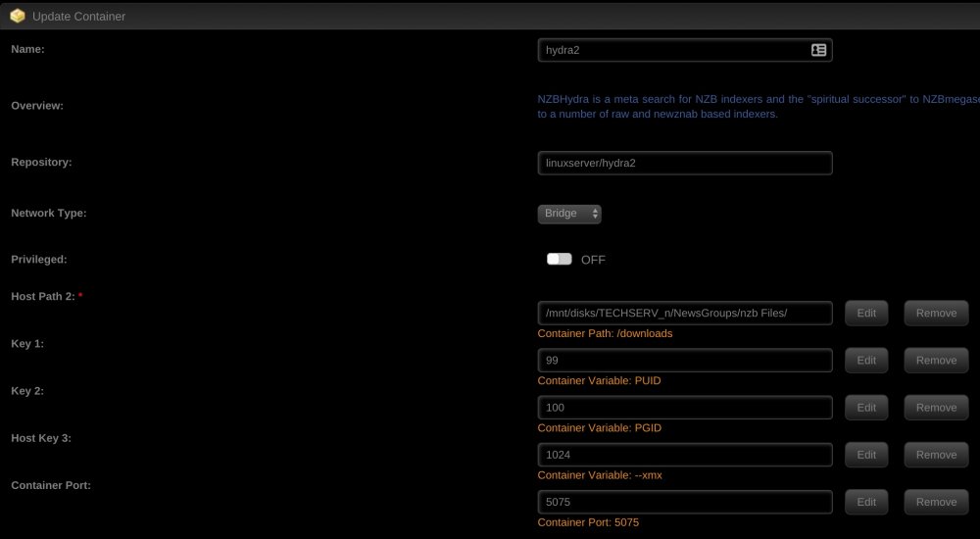Screen dimensions: 980x539
Task: Click the 'Host Path 2:' label
Action: [43, 296]
